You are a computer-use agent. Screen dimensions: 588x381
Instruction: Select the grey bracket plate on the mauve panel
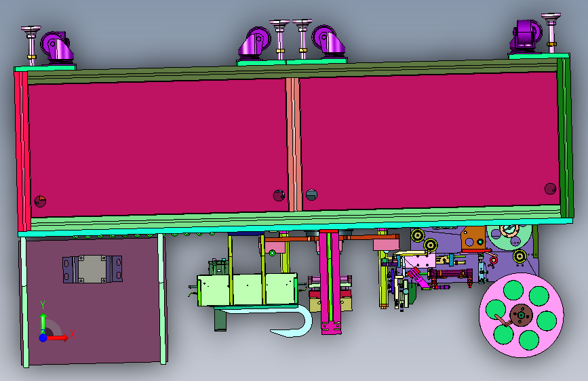pos(92,269)
